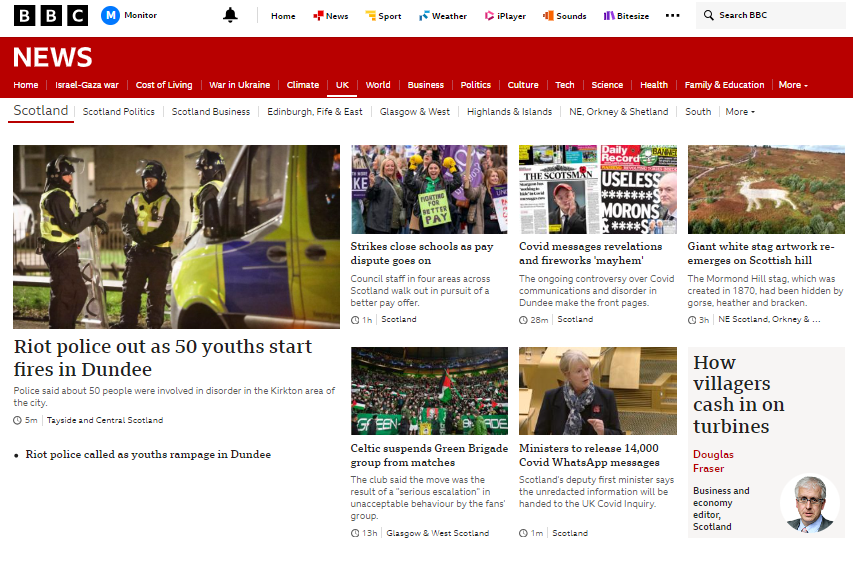This screenshot has height=561, width=853.
Task: Open Family & Education section
Action: (x=724, y=85)
